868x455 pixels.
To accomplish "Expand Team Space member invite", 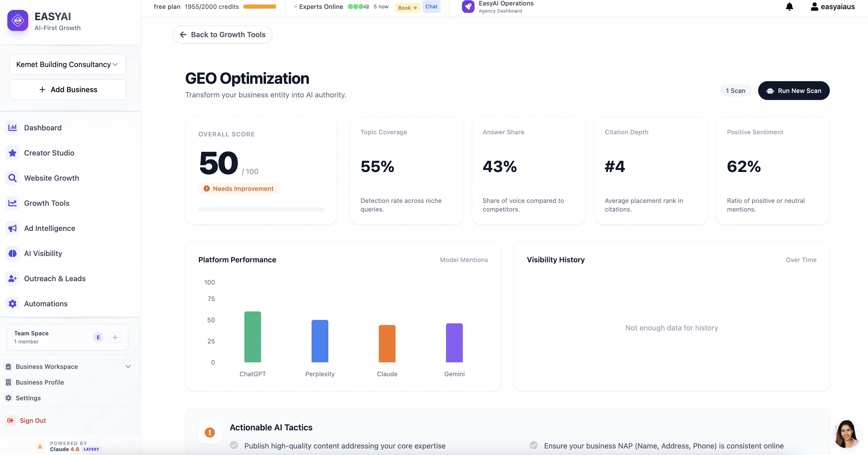I will coord(115,337).
